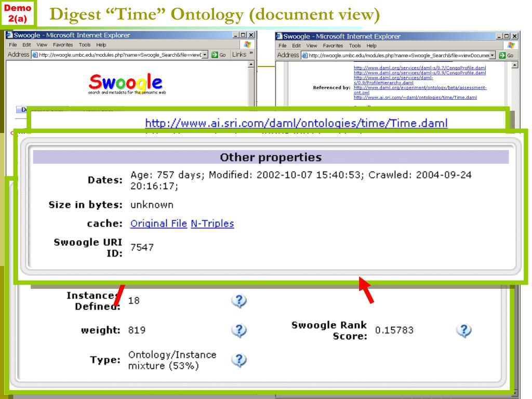532x399 pixels.
Task: Click the 'Referenced by:' label in right window
Action: pos(331,87)
